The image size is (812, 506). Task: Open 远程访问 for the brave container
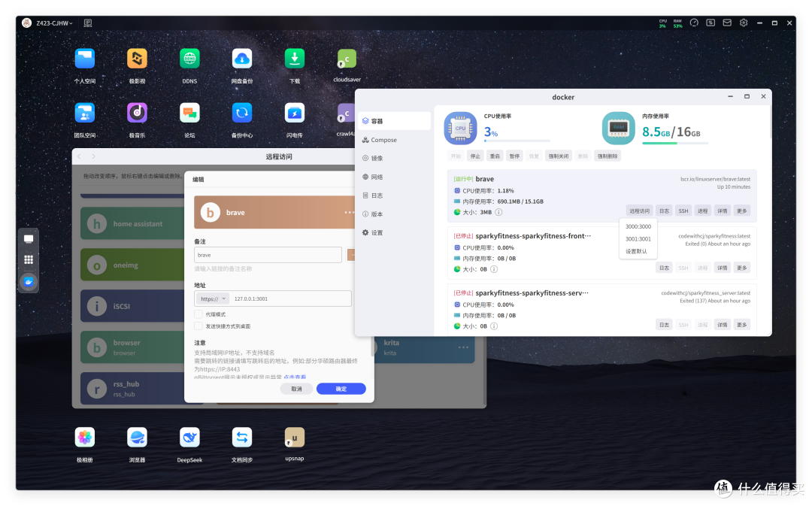point(640,211)
